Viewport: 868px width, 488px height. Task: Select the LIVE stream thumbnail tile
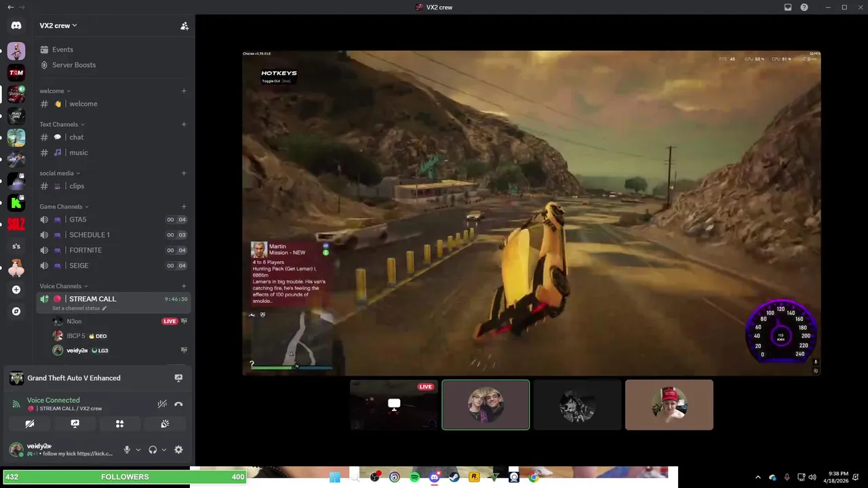point(394,405)
